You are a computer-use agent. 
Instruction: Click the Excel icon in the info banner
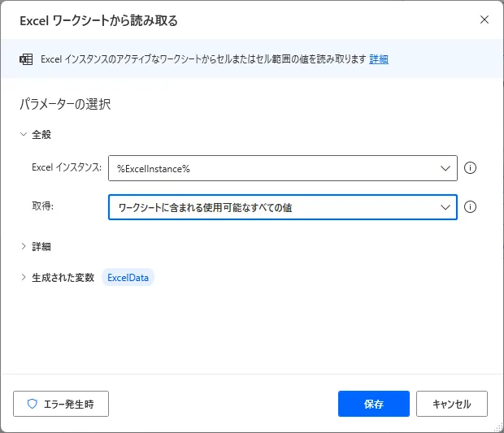click(x=26, y=59)
